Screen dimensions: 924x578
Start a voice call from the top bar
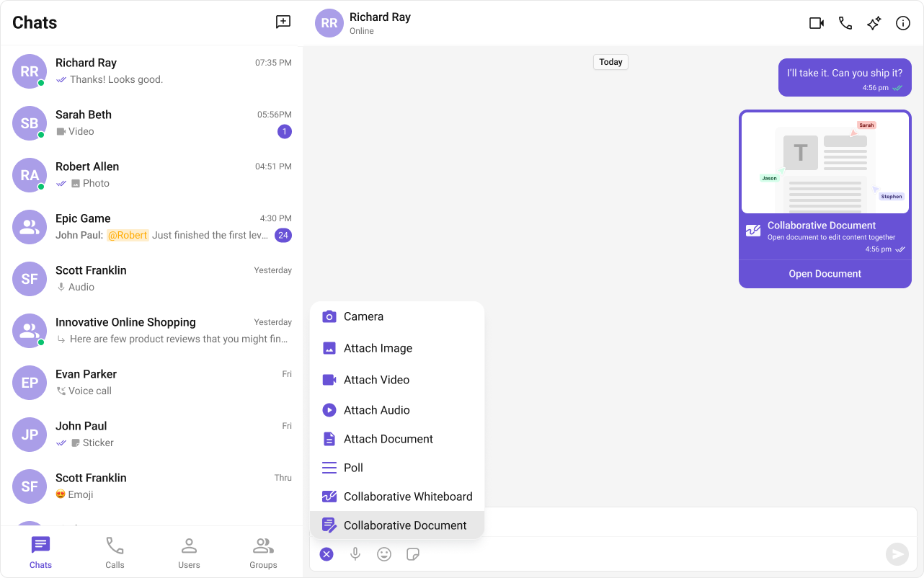click(845, 22)
